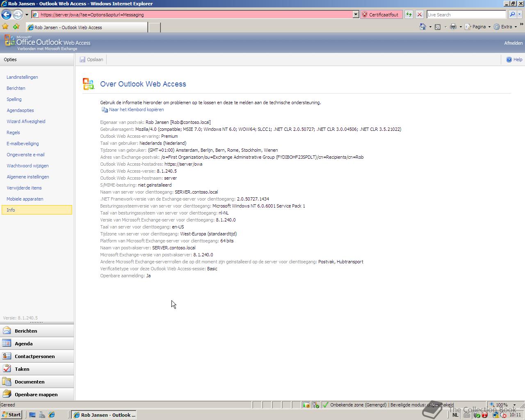Expand the Pagina menu dropdown arrow
Image resolution: width=525 pixels, height=420 pixels.
489,27
